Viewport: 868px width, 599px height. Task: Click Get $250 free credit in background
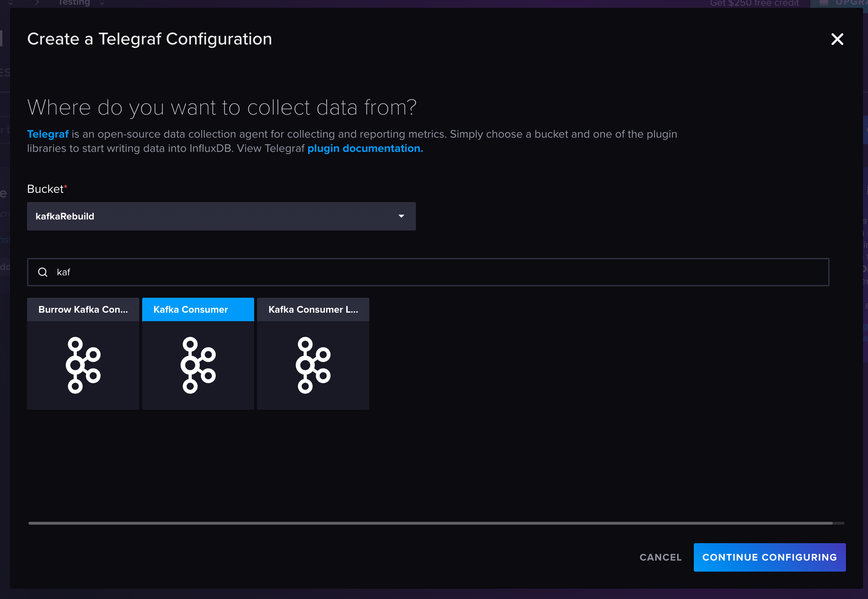754,3
